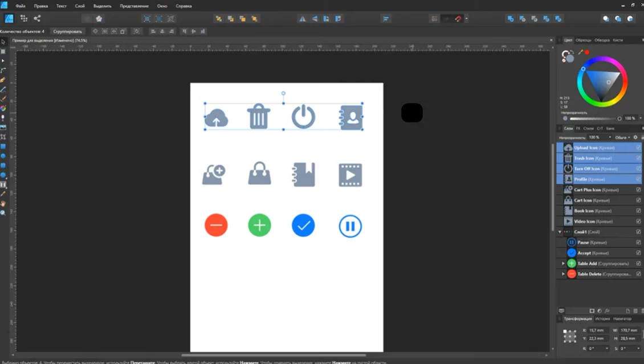Apply the boolean Divide operation
The height and width of the screenshot is (364, 644).
click(x=558, y=18)
